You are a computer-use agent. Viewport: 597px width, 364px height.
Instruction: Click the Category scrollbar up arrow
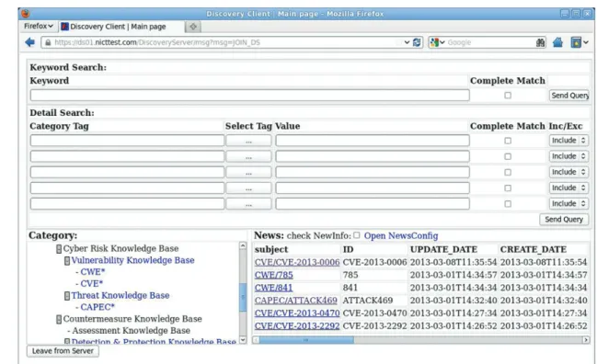coord(243,245)
